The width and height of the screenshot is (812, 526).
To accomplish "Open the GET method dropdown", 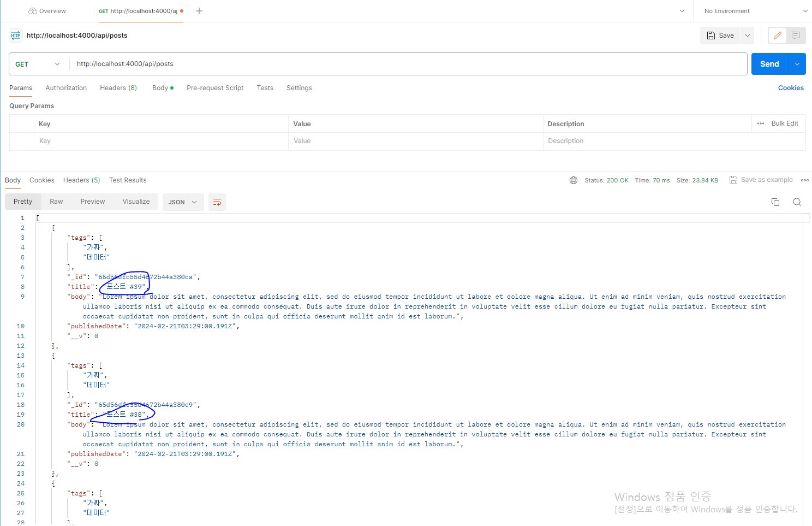I will point(38,64).
